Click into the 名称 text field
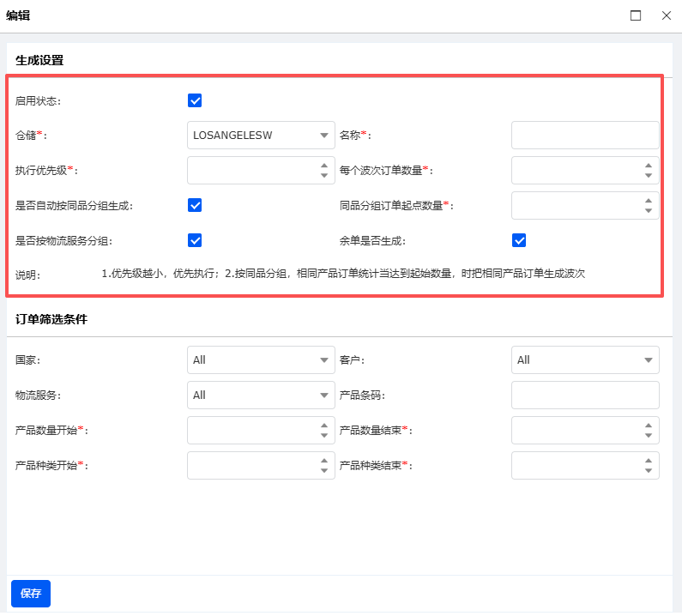Screen dimensions: 682x616 (585, 136)
